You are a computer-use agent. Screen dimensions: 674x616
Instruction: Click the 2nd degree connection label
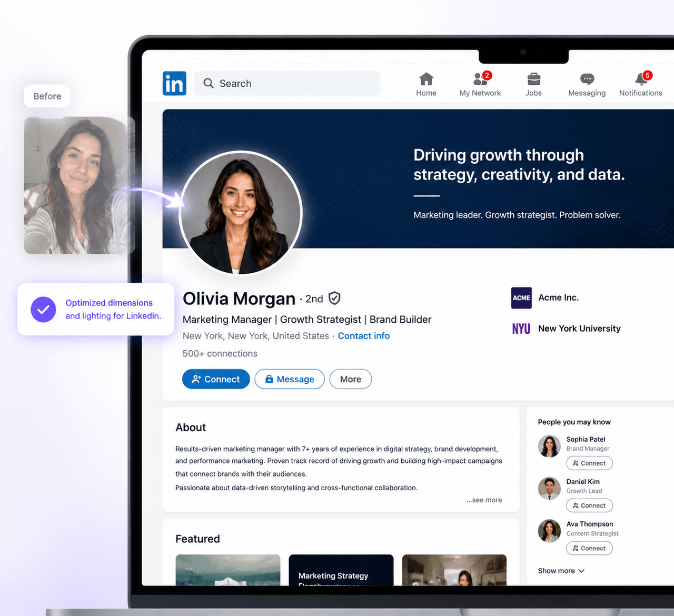tap(314, 299)
